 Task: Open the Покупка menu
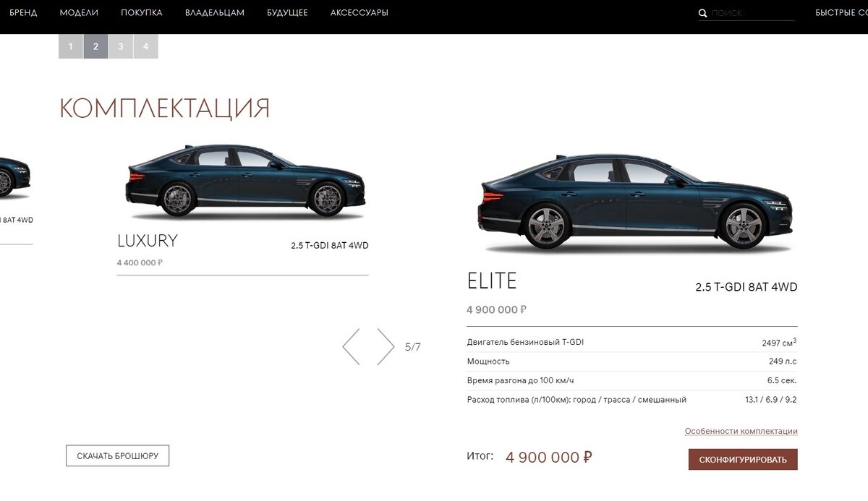coord(142,13)
